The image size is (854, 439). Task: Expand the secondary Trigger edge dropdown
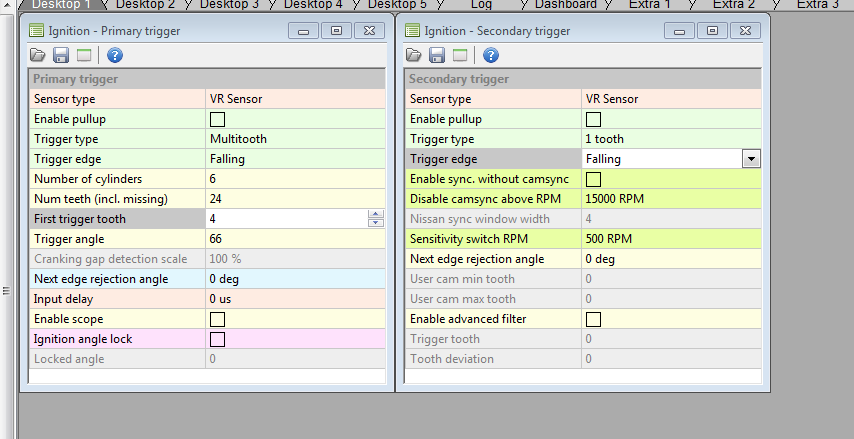click(750, 159)
